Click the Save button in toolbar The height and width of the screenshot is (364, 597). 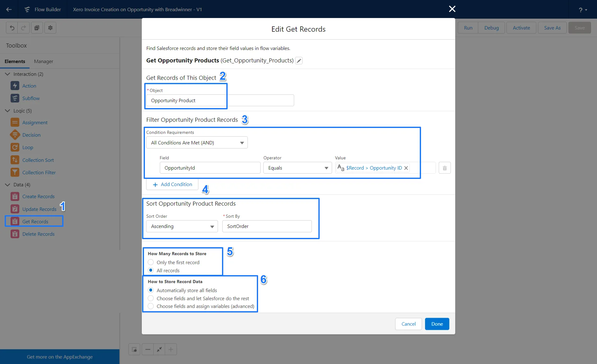pyautogui.click(x=580, y=28)
